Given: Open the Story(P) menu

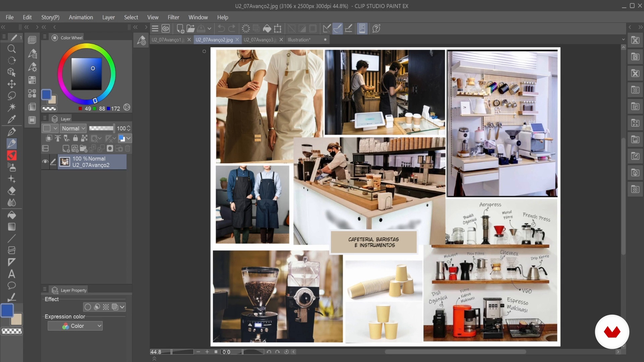Looking at the screenshot, I should [50, 17].
